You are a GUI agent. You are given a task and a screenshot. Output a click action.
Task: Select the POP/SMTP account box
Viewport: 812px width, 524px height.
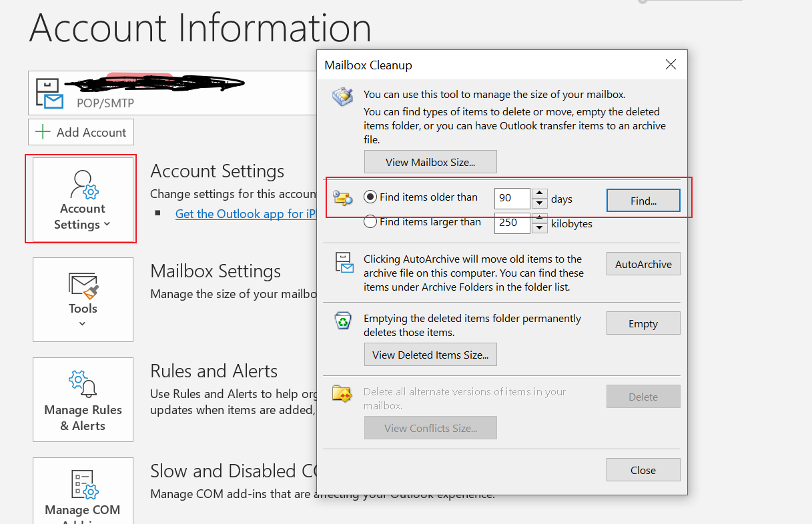click(172, 93)
